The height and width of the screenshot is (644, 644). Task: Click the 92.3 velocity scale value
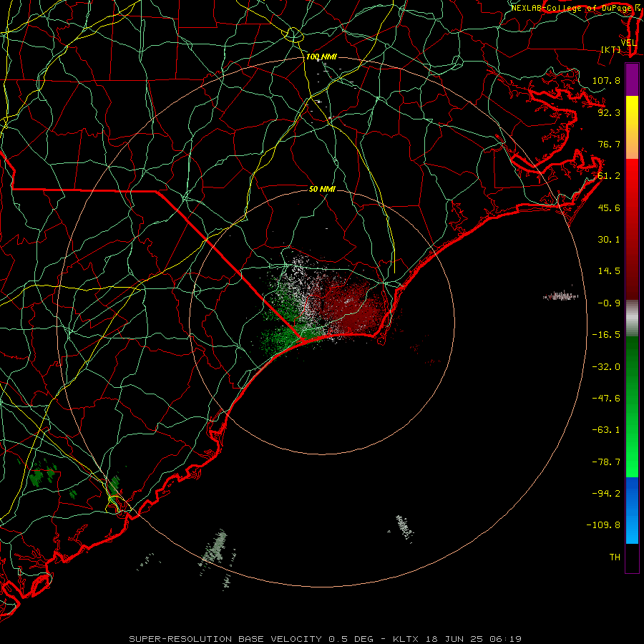coord(609,112)
